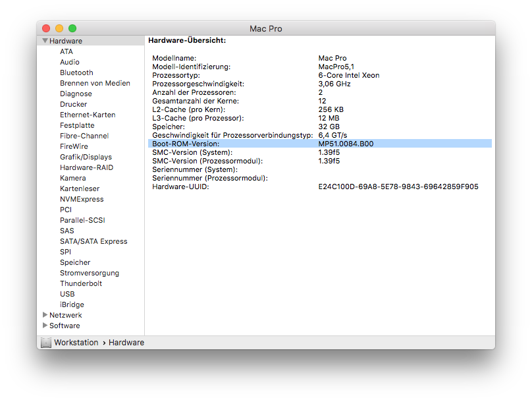This screenshot has width=532, height=402.
Task: Expand the Netzwerk section triangle
Action: click(45, 315)
